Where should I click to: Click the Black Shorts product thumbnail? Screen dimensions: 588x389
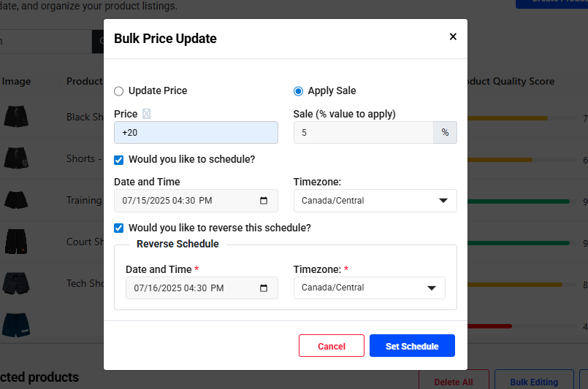coord(15,117)
